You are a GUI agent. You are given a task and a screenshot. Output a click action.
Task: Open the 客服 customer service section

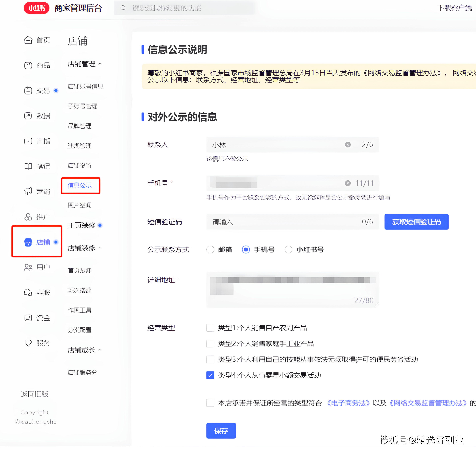pyautogui.click(x=43, y=292)
